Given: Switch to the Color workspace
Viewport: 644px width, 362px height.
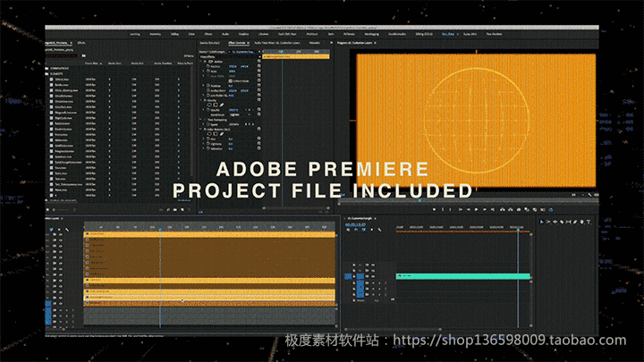Looking at the screenshot, I should [x=191, y=34].
